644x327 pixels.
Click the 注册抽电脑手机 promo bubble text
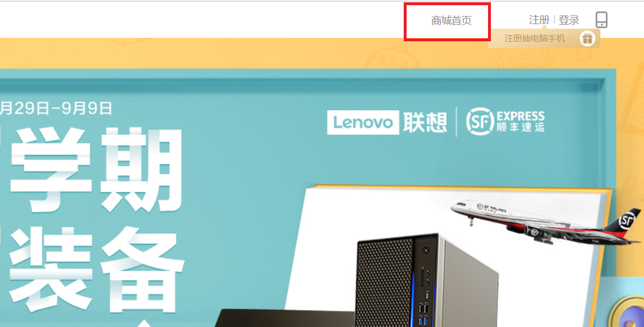coord(534,38)
